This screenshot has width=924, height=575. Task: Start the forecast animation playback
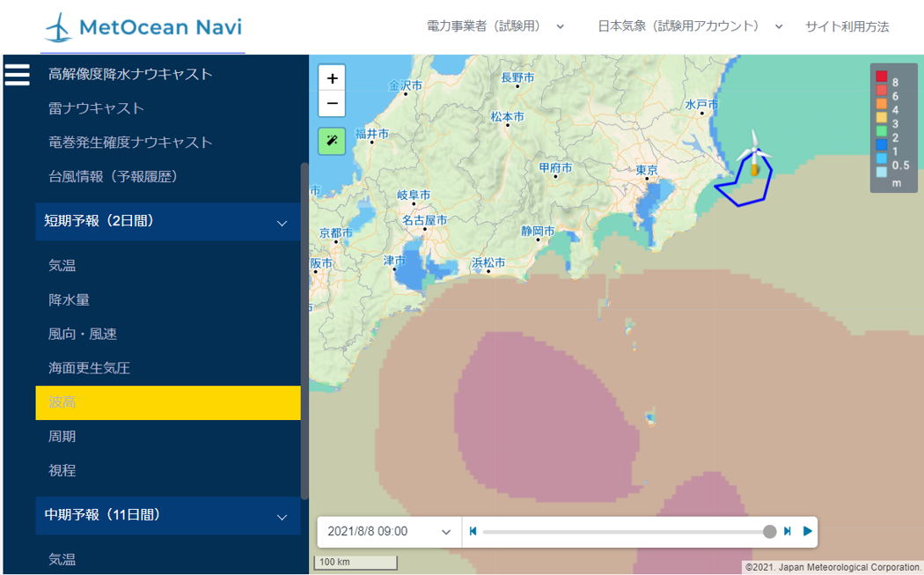(807, 531)
